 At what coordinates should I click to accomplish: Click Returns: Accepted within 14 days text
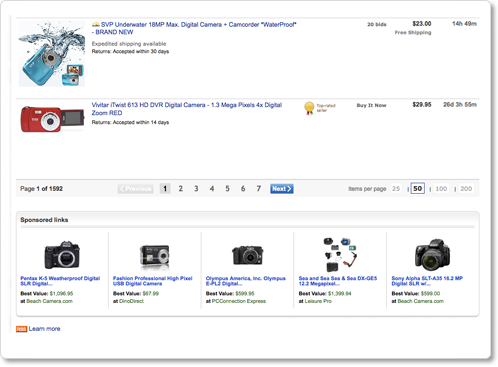click(x=130, y=122)
